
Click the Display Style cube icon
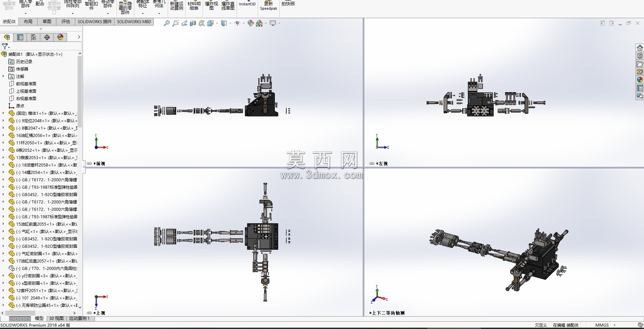224,23
